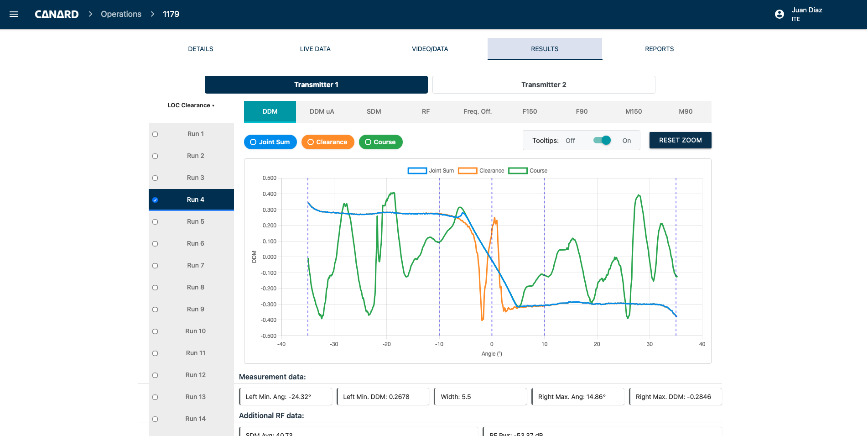Image resolution: width=868 pixels, height=436 pixels.
Task: Check the Run 6 checkbox
Action: click(x=155, y=244)
